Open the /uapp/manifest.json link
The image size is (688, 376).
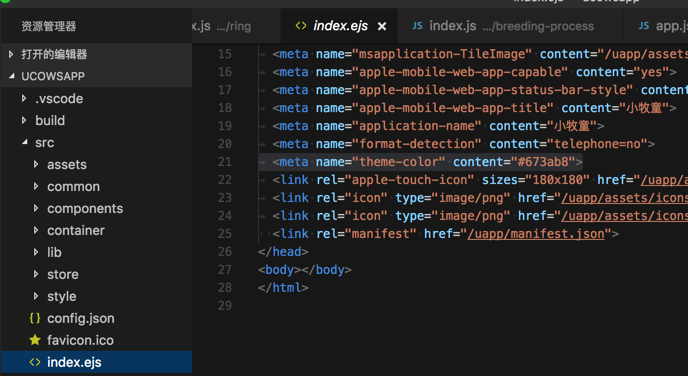pyautogui.click(x=536, y=234)
